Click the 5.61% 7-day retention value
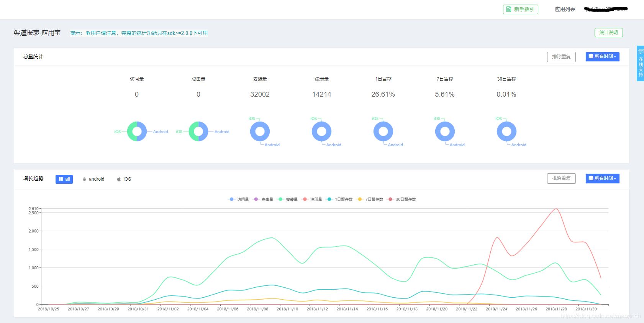Screen dimensions: 644x323 pyautogui.click(x=445, y=94)
